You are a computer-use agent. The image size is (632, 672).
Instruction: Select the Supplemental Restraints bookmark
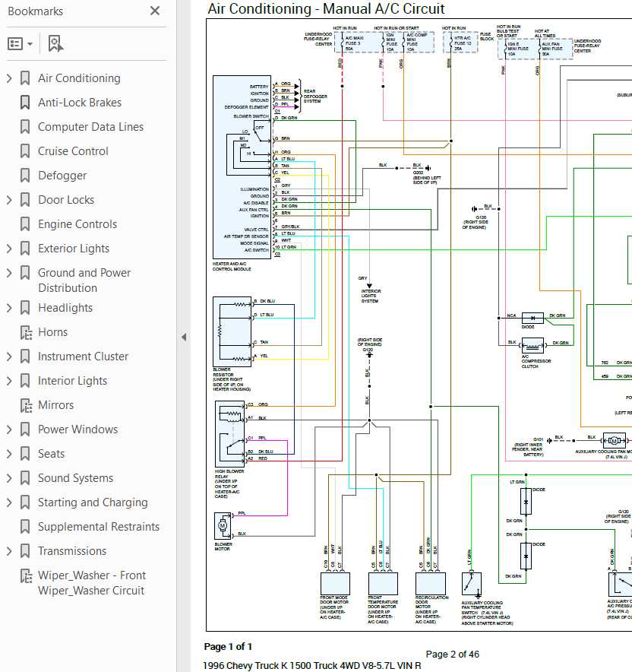(99, 527)
